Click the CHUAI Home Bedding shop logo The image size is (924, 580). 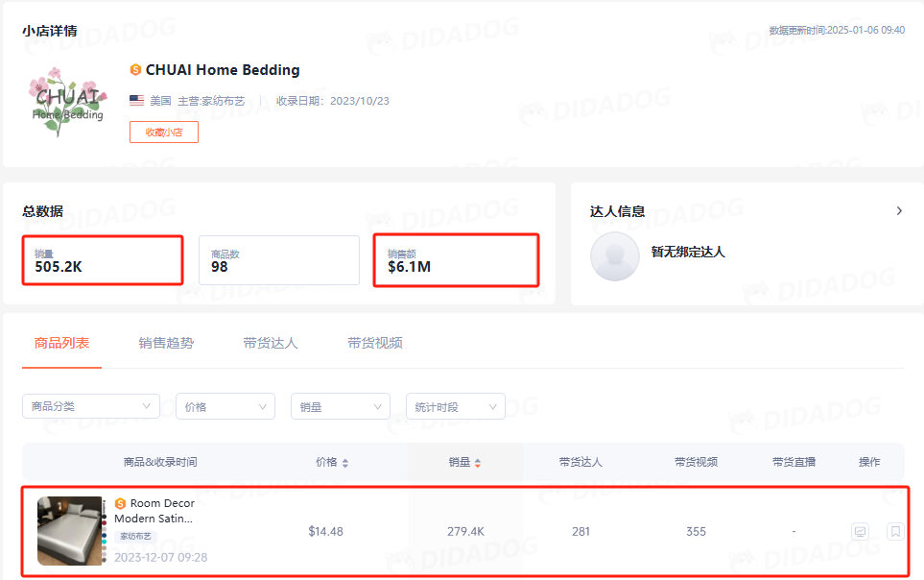pyautogui.click(x=66, y=102)
